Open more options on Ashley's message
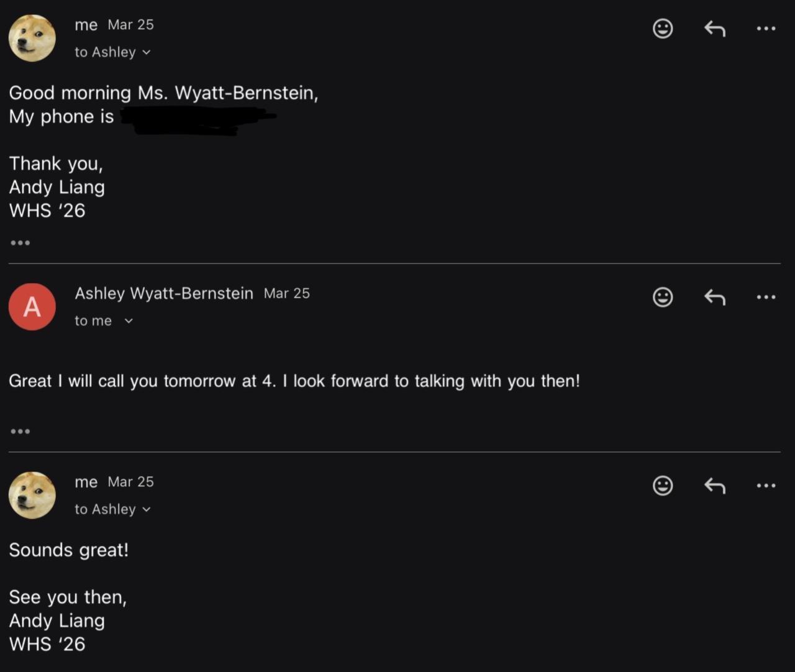The height and width of the screenshot is (672, 795). point(766,297)
